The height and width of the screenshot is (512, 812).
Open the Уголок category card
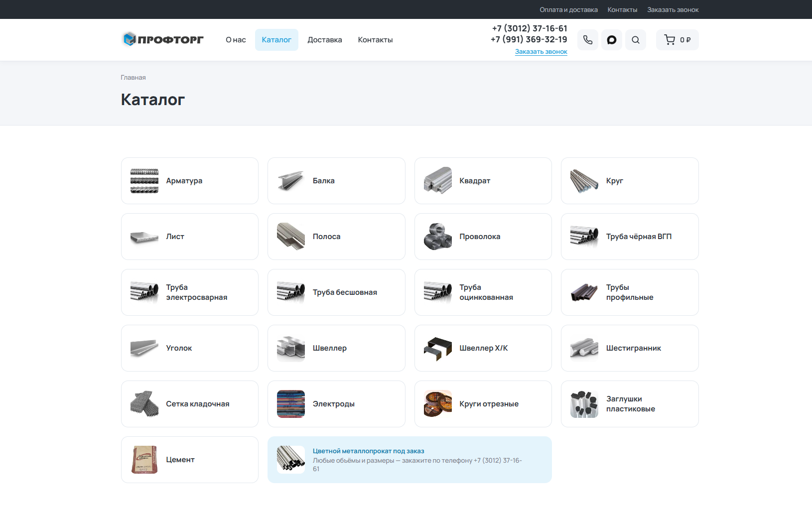[x=190, y=348]
